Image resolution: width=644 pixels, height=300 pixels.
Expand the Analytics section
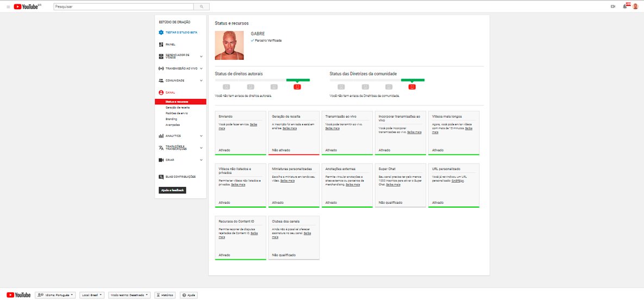click(x=201, y=136)
